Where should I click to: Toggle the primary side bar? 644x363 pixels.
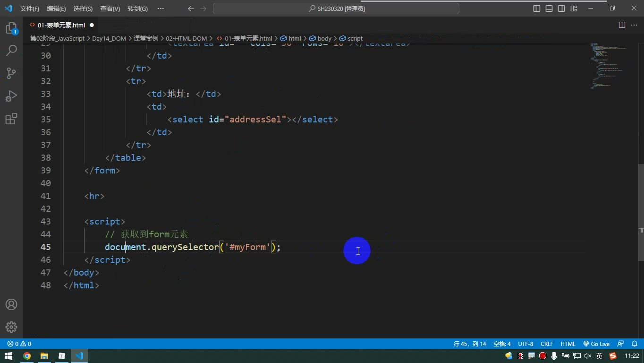pos(537,9)
